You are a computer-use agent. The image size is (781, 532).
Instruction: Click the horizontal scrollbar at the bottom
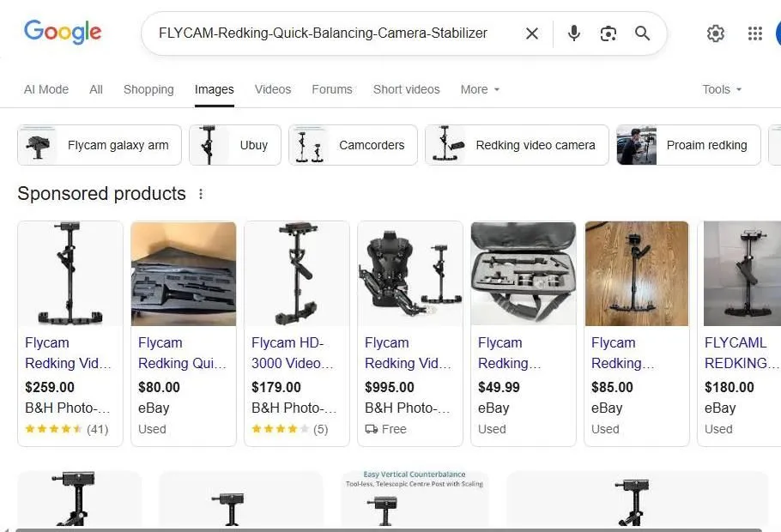[x=389, y=530]
